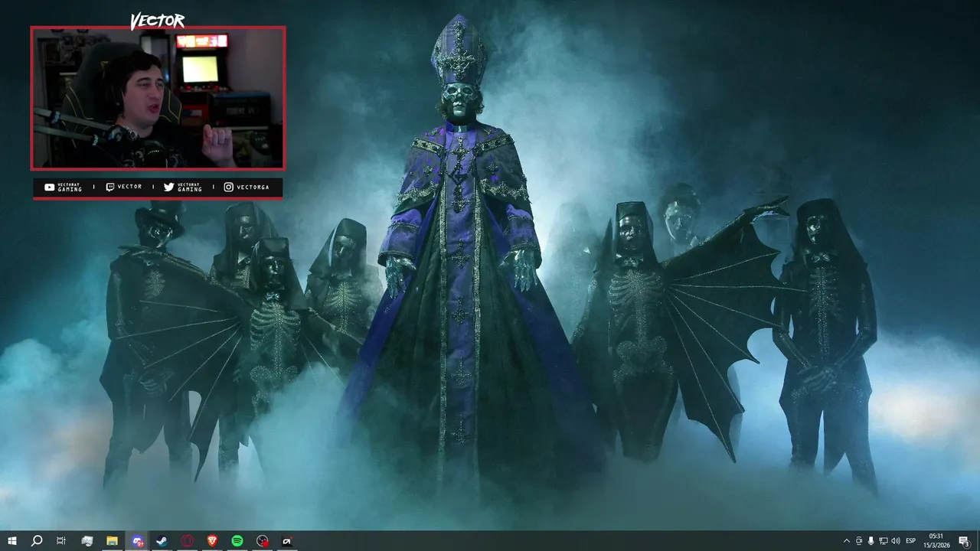
Task: Open the Windows Start menu
Action: coord(12,541)
